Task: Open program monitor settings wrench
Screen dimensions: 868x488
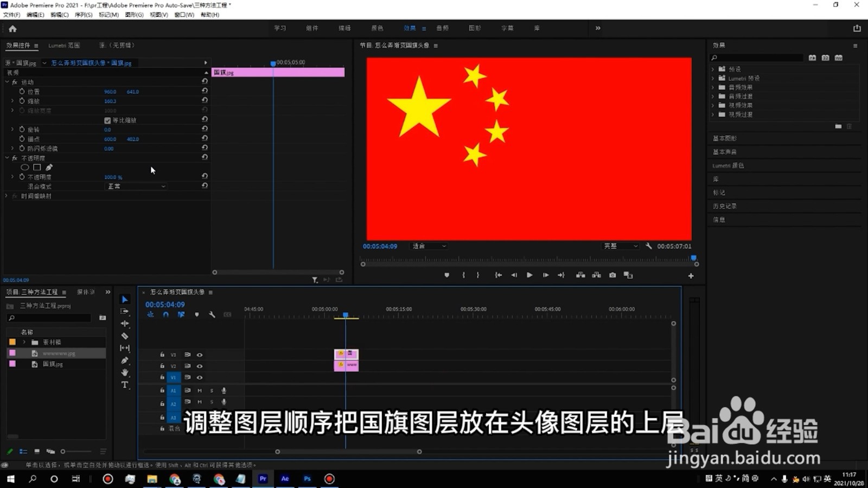Action: (x=649, y=246)
